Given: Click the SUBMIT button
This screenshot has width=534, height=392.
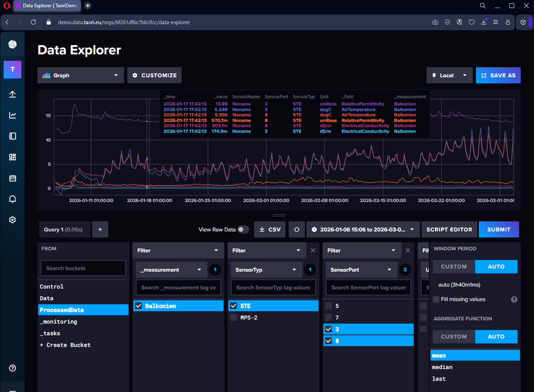Looking at the screenshot, I should [499, 229].
